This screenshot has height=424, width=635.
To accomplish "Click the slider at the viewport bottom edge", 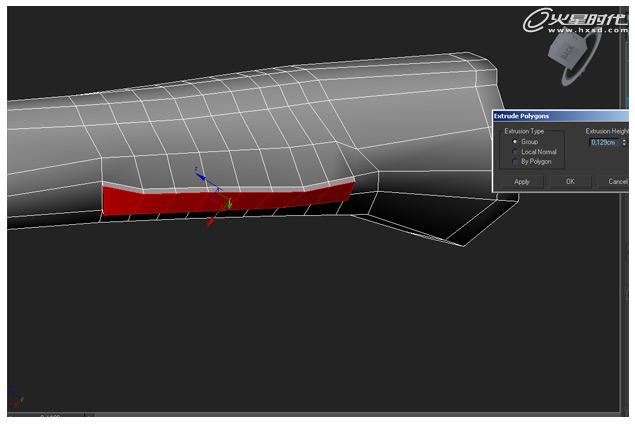I will (48, 415).
